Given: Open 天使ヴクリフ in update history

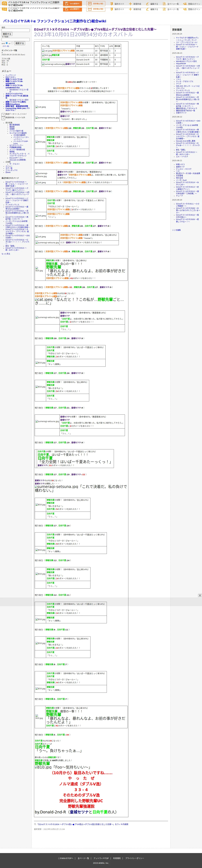Looking at the screenshot, I should pos(181,113).
